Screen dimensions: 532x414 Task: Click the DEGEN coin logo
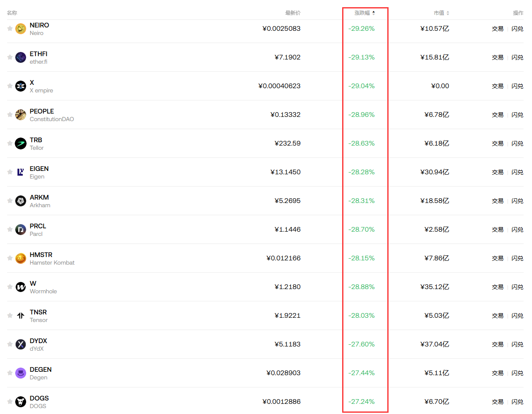[21, 373]
